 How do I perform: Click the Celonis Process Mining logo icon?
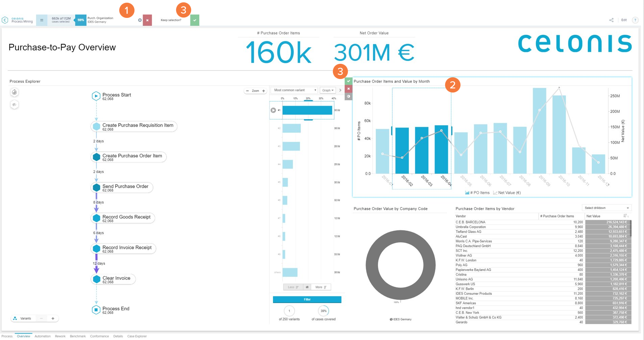pyautogui.click(x=5, y=20)
